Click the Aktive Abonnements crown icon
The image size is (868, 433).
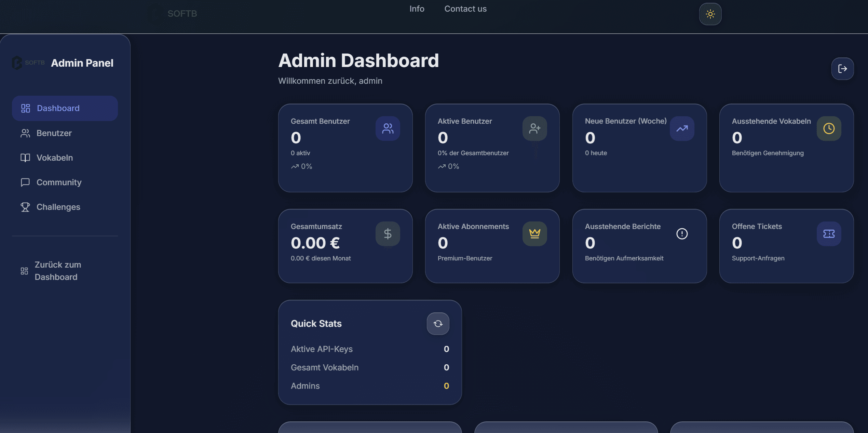[x=534, y=234]
